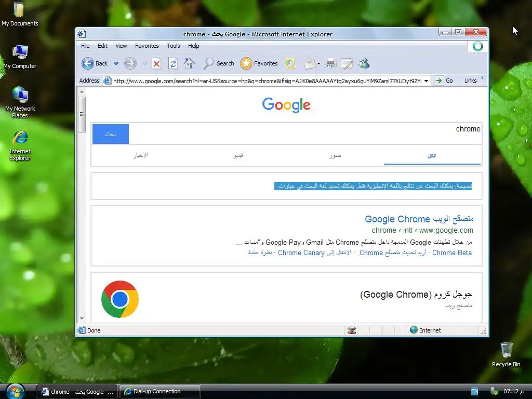This screenshot has height=399, width=532.
Task: Click the highlighted Arabic tip text
Action: pos(373,186)
